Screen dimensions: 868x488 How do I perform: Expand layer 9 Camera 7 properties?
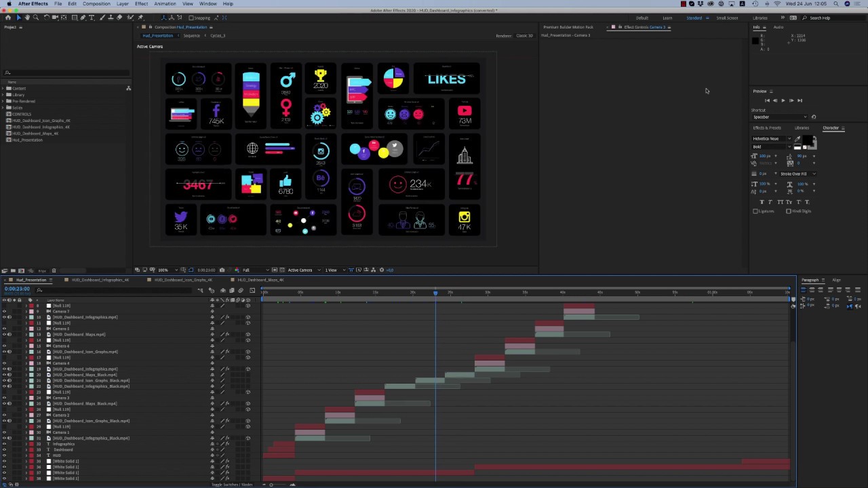(26, 312)
